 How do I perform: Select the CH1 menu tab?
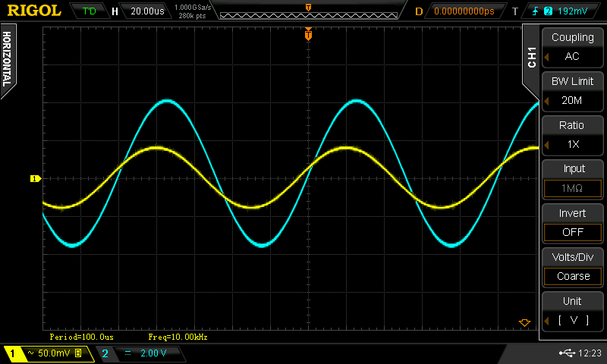coord(531,58)
